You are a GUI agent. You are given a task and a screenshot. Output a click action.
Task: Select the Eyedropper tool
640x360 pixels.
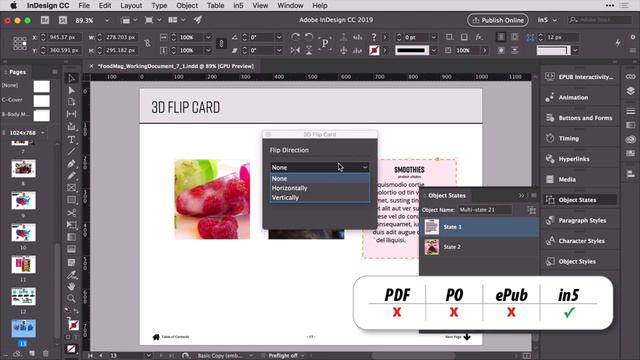[72, 274]
